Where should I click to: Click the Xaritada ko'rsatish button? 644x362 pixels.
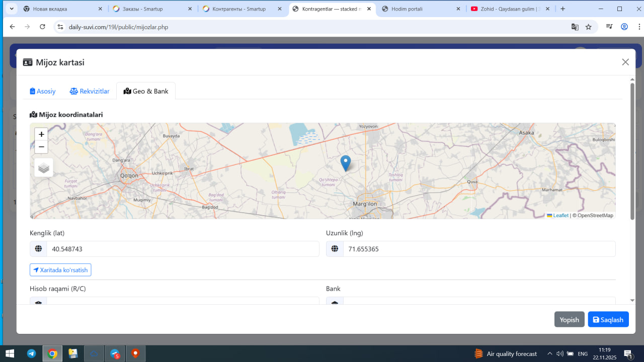(60, 270)
